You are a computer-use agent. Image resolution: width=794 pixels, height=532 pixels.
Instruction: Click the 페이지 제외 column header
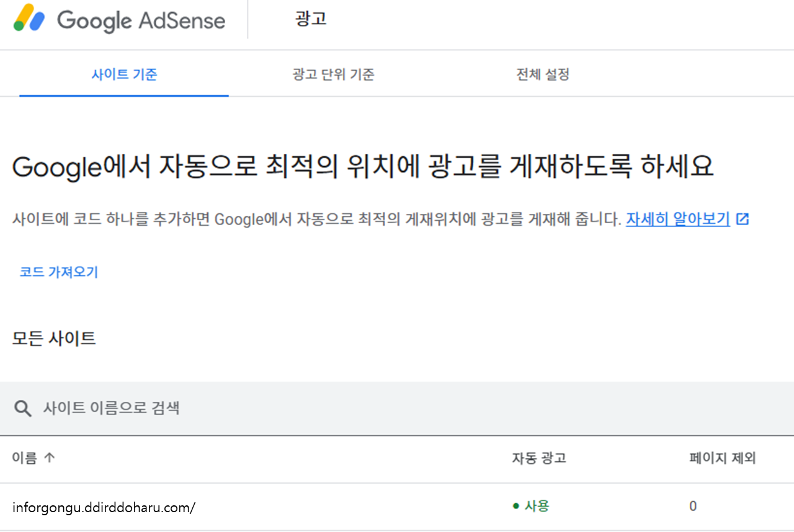723,458
